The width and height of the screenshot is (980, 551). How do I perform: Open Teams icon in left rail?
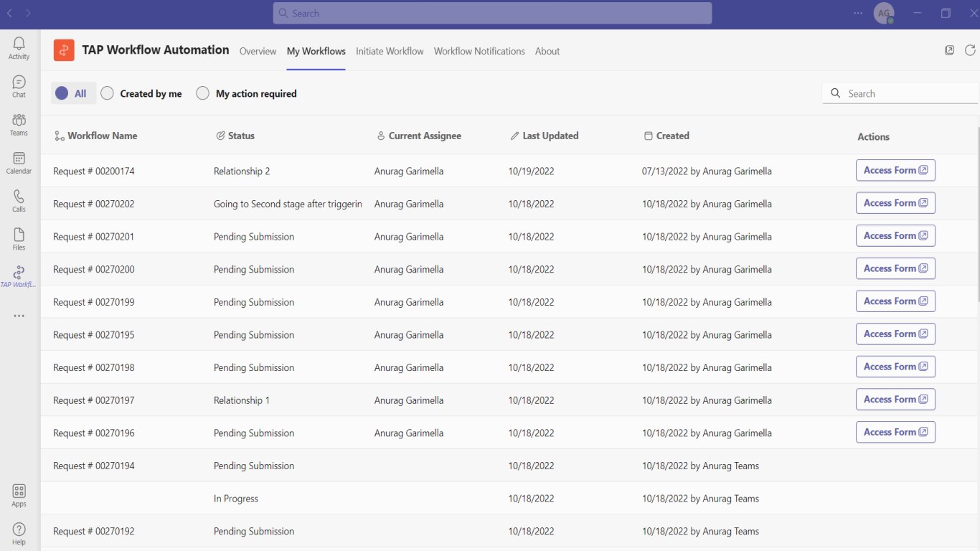pyautogui.click(x=19, y=125)
